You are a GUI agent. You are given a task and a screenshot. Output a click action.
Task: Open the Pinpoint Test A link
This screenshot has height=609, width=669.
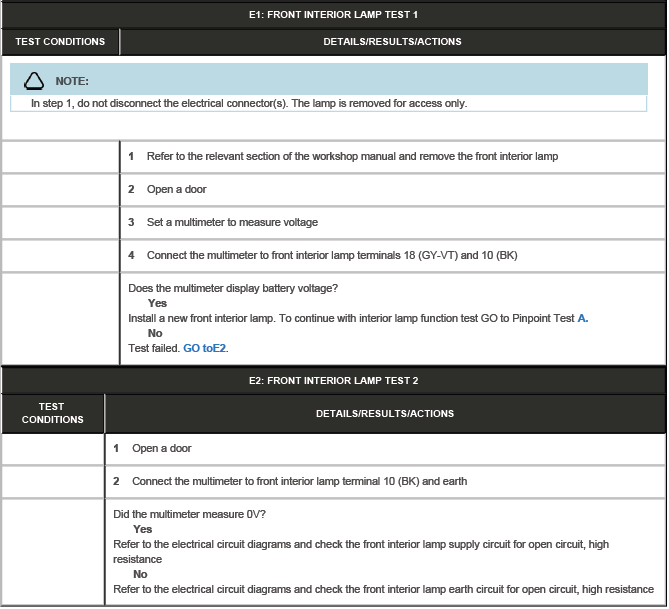(x=583, y=318)
